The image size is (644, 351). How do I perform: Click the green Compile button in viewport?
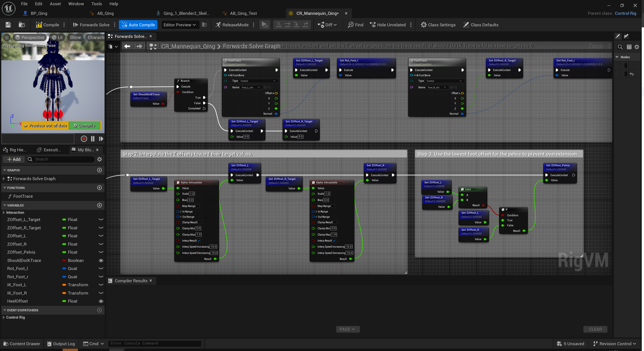(x=84, y=125)
